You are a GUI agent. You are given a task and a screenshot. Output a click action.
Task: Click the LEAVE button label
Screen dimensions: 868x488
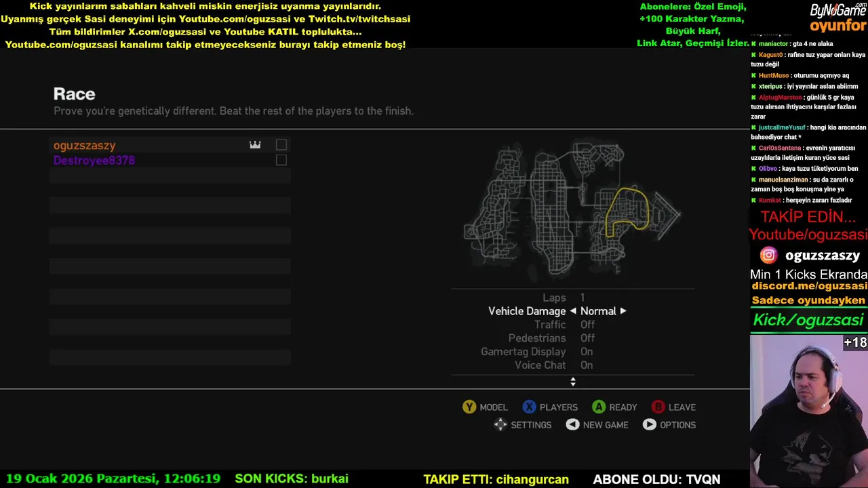[x=682, y=407]
